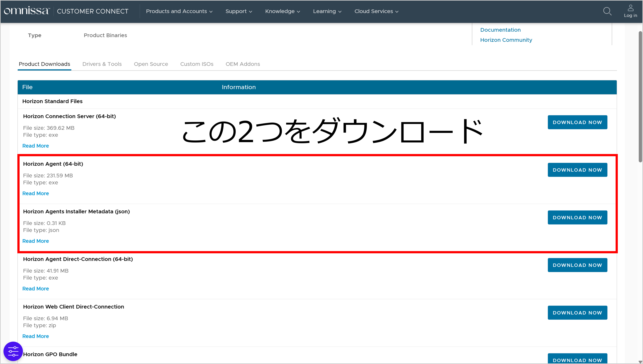Select the Product Downloads tab
This screenshot has width=643, height=364.
(x=45, y=64)
